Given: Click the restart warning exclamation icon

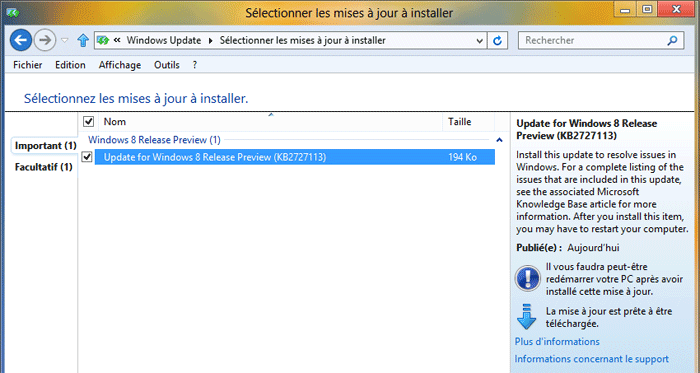Looking at the screenshot, I should [x=527, y=278].
